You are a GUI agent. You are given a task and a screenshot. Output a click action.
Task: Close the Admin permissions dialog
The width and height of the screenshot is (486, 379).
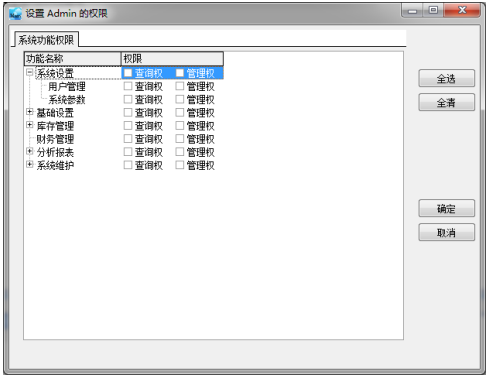(x=462, y=10)
